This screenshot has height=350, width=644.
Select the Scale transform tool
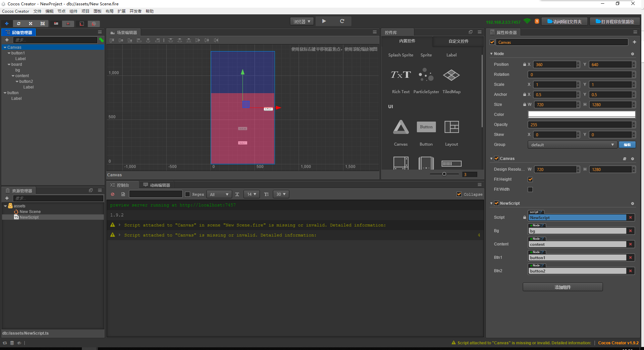(30, 24)
